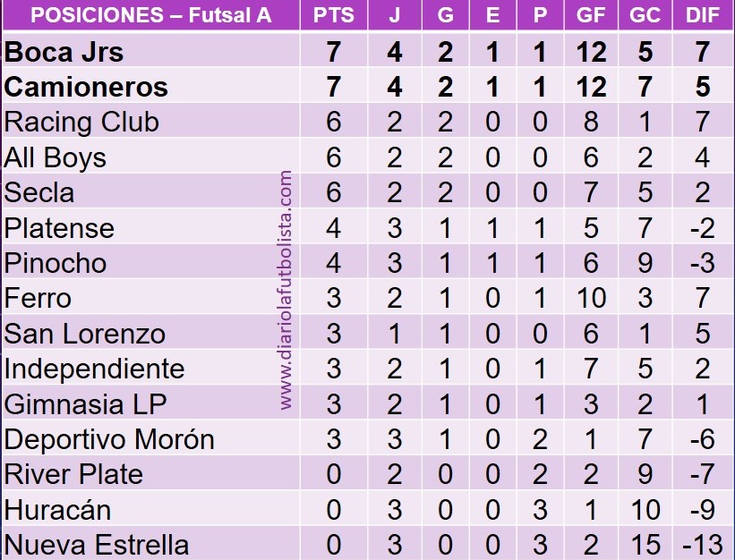
Task: Click the GF column header
Action: coord(591,15)
